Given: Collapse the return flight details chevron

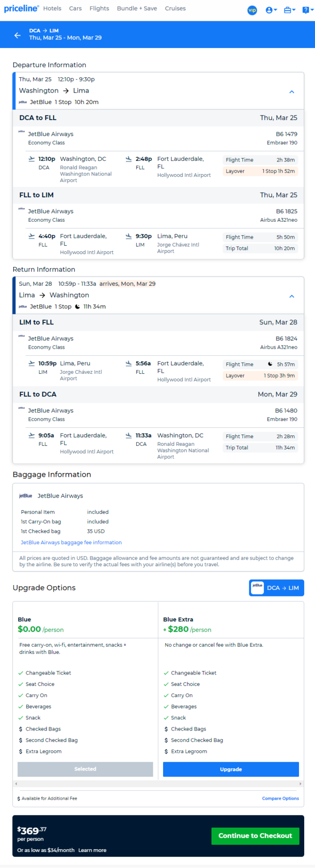Looking at the screenshot, I should point(291,296).
